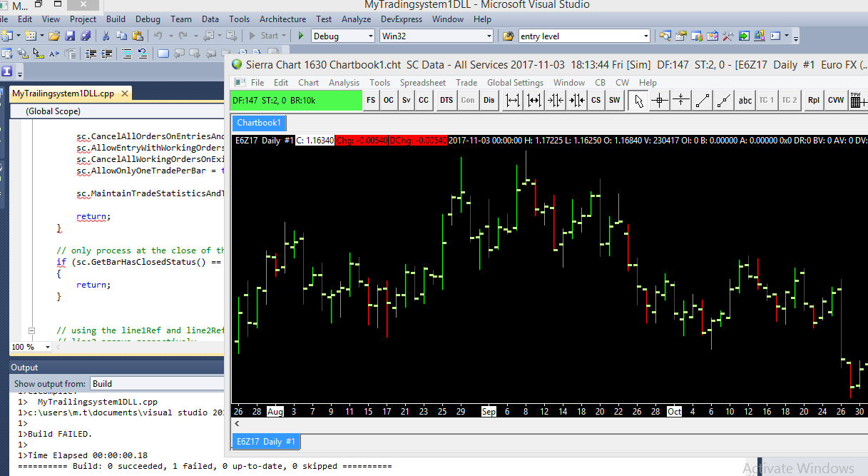Click the 'Build FAILED.' output line
The image size is (868, 476).
pos(60,434)
